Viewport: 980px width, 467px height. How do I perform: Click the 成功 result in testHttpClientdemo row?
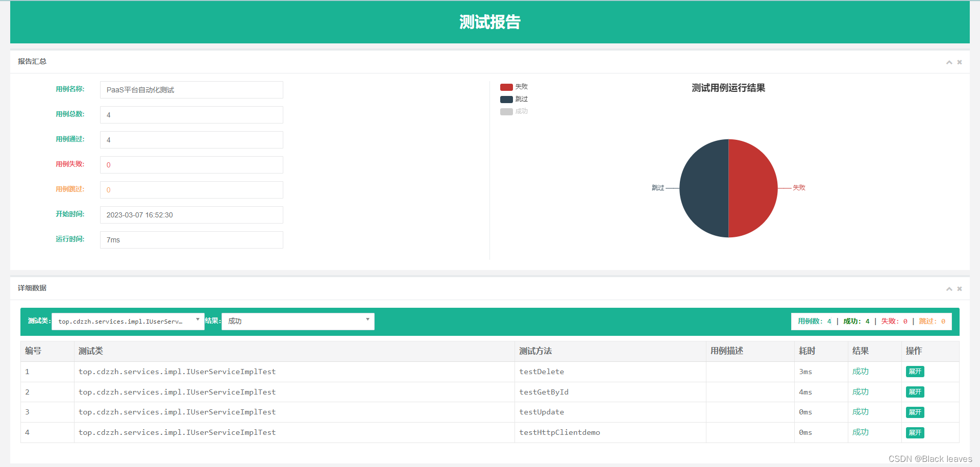click(x=861, y=432)
